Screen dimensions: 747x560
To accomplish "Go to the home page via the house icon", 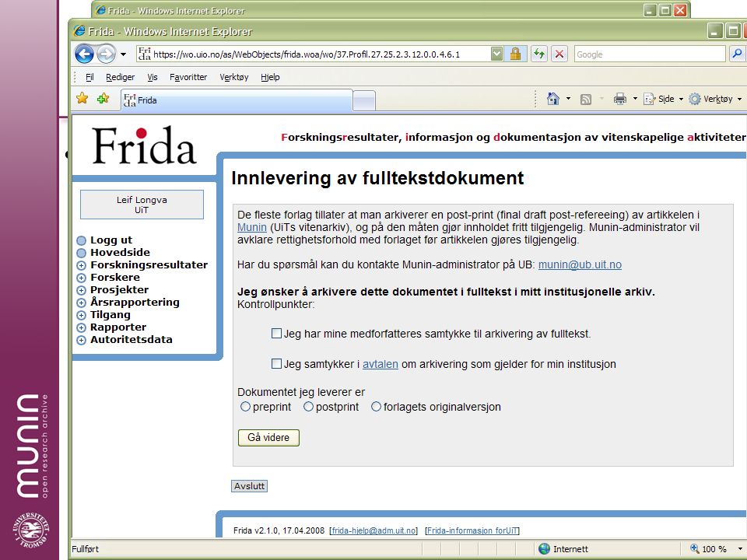I will click(553, 99).
